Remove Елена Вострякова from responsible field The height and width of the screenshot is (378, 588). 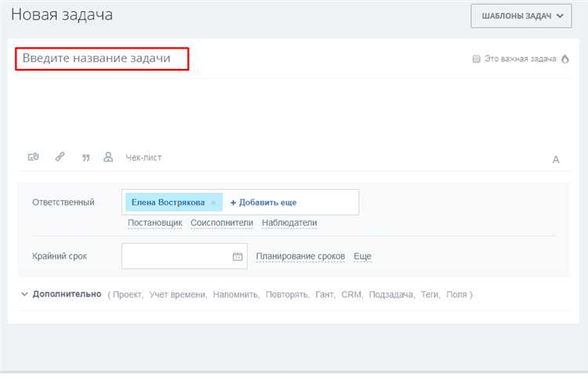[x=213, y=202]
